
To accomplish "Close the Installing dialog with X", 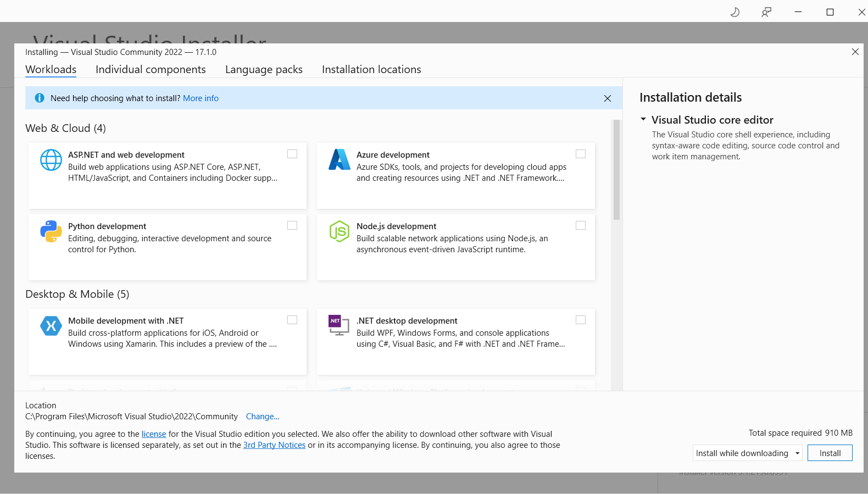I will [855, 52].
